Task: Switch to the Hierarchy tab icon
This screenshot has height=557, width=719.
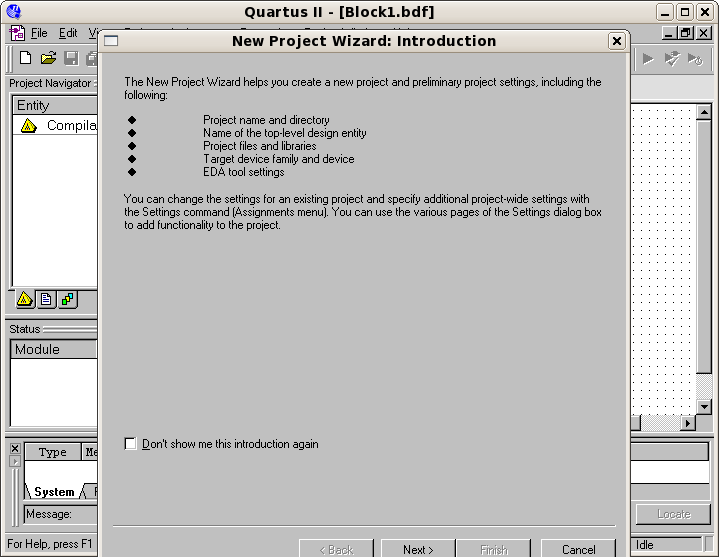Action: pyautogui.click(x=25, y=299)
